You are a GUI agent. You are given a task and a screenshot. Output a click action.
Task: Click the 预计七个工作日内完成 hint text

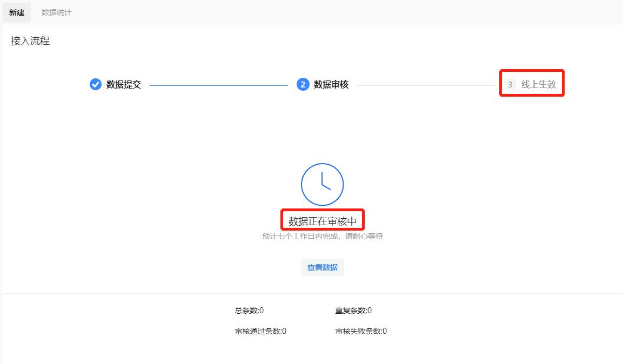[x=322, y=236]
